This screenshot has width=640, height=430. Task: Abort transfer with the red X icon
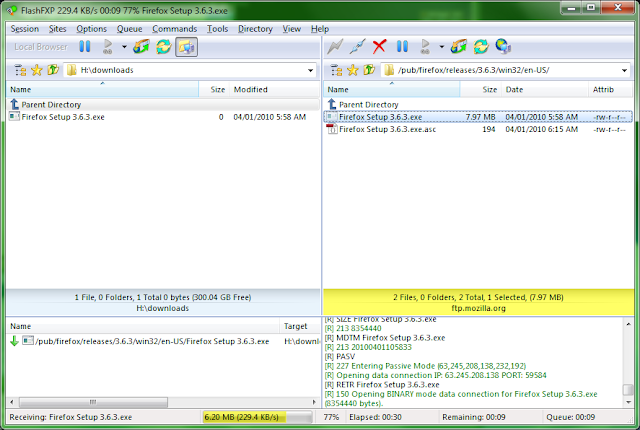click(x=379, y=47)
